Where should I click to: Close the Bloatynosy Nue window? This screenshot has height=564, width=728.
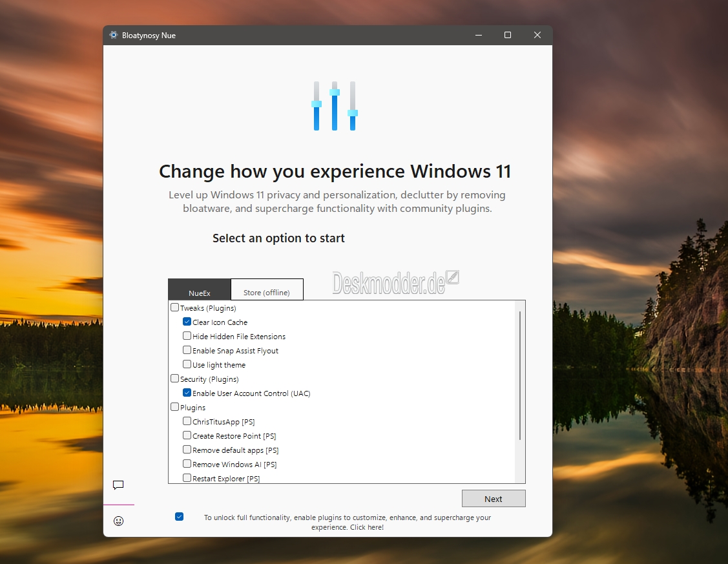coord(537,36)
